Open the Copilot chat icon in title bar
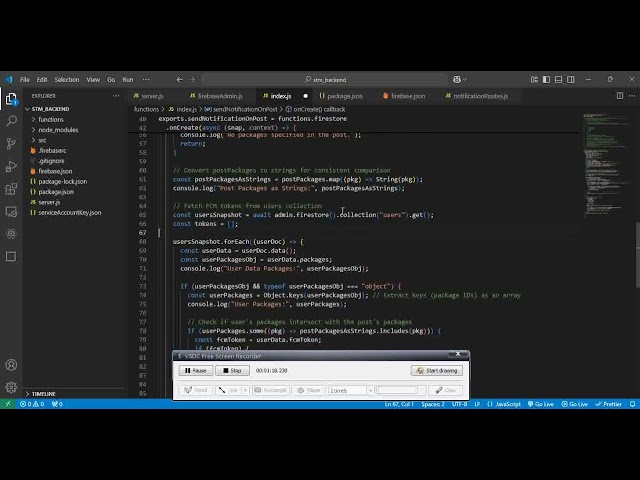 pyautogui.click(x=459, y=80)
